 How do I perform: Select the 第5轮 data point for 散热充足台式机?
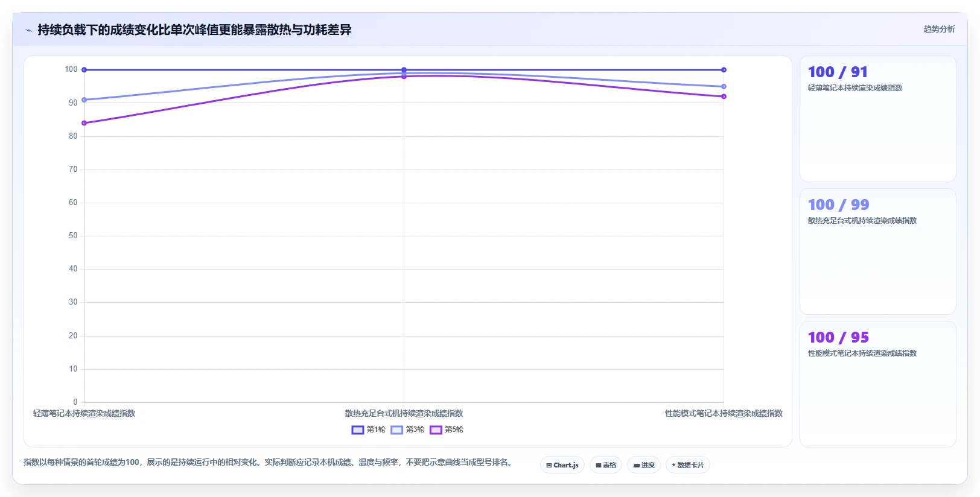[404, 77]
